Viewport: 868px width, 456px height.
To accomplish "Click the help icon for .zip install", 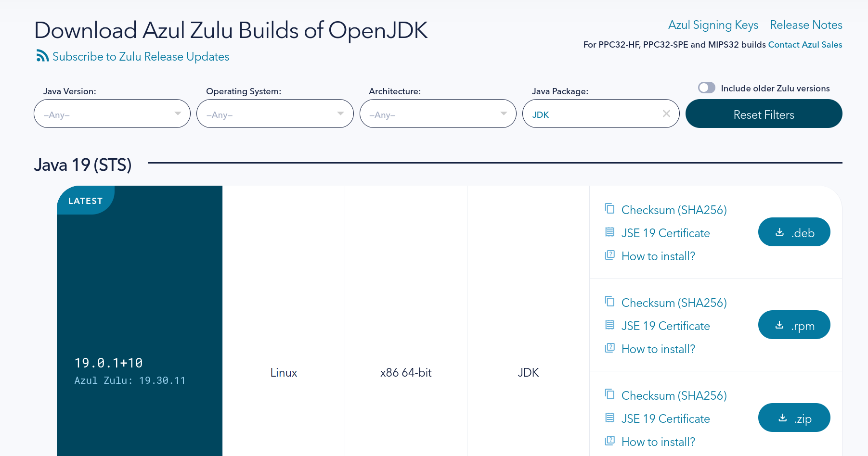I will tap(609, 441).
